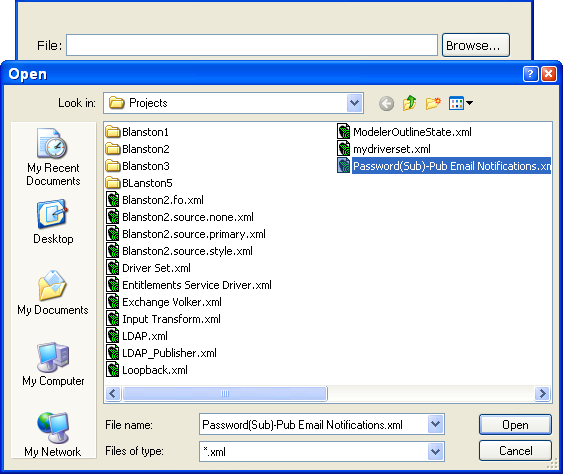563x474 pixels.
Task: Select Password(Sub)-Pub Email Notifications file name
Action: click(451, 166)
